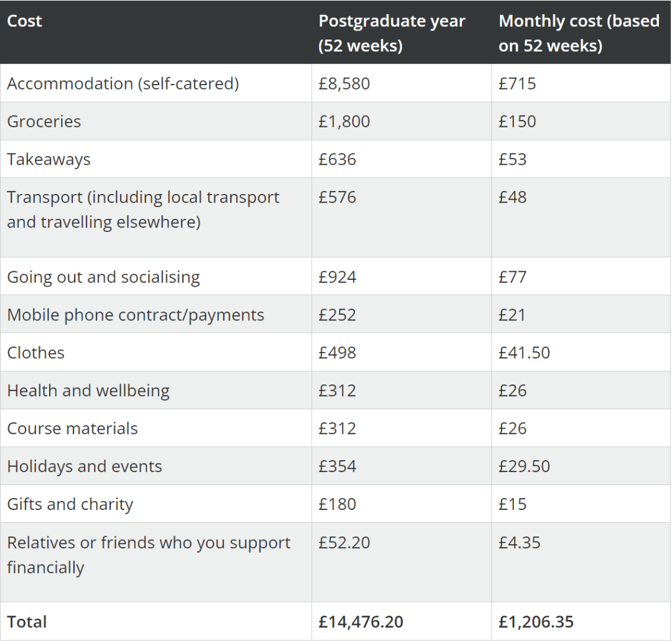Click the £52.20 relatives support yearly cost
Viewport: 672px width, 643px height.
(344, 542)
